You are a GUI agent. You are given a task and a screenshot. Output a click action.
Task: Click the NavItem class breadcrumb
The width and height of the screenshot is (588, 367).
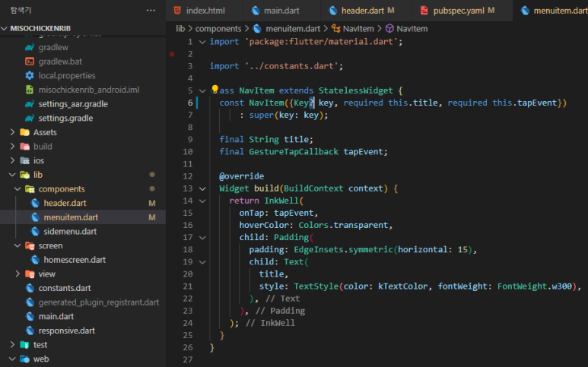[x=358, y=29]
